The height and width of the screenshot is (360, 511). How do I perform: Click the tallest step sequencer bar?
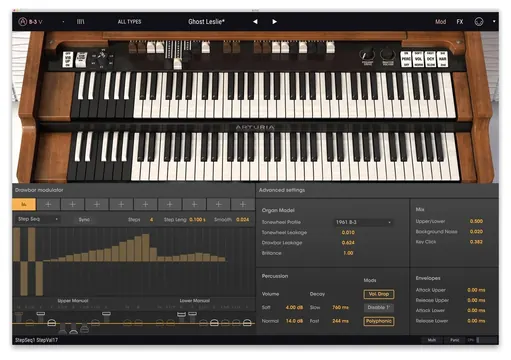coord(146,247)
